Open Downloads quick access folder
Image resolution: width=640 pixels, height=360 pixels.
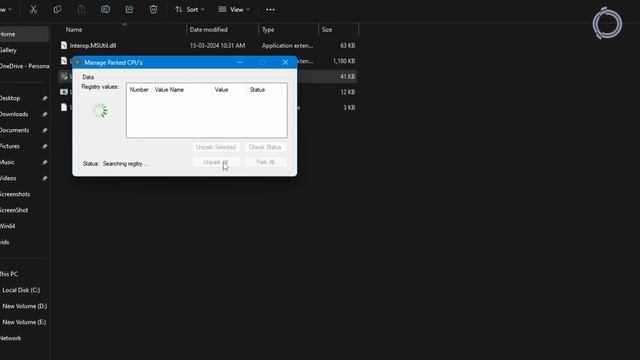[14, 114]
